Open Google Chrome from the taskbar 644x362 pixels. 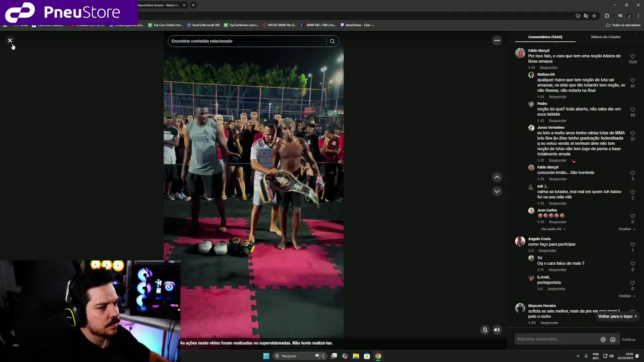[x=378, y=356]
